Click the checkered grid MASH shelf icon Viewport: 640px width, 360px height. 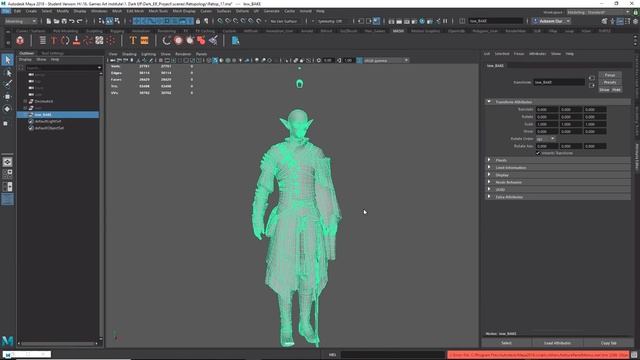tap(99, 40)
